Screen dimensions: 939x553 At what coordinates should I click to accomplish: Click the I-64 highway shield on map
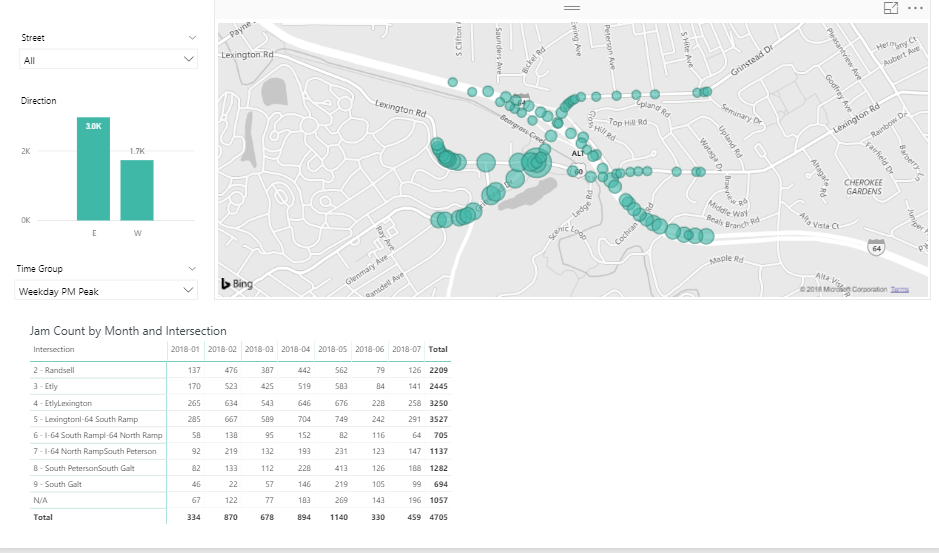(x=876, y=245)
